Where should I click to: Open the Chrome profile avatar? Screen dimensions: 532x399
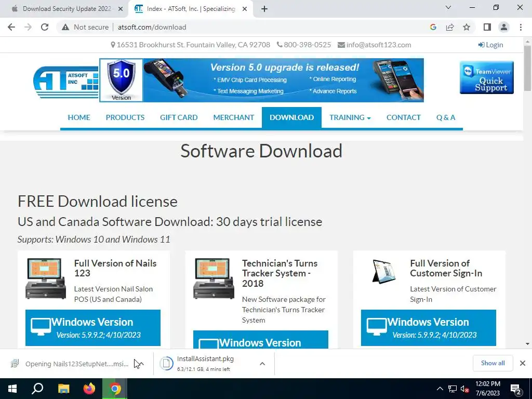(504, 27)
